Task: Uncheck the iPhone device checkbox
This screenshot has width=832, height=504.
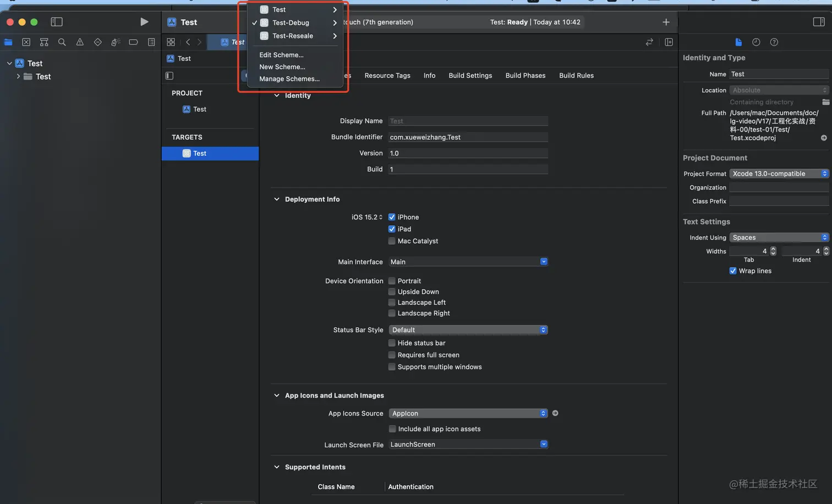Action: 392,217
